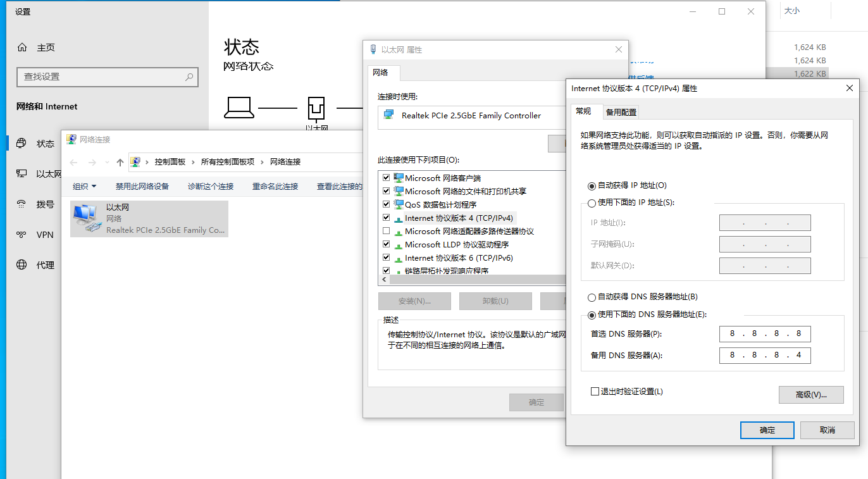The image size is (868, 479).
Task: Click the 卸载 button
Action: pos(495,301)
